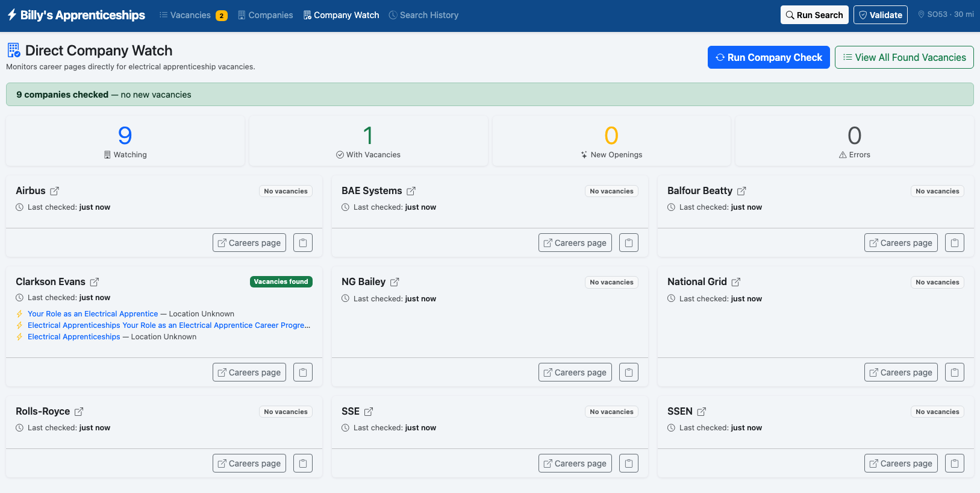Image resolution: width=980 pixels, height=493 pixels.
Task: Open 'Your Role as an Electrical Apprentice' link
Action: tap(93, 314)
